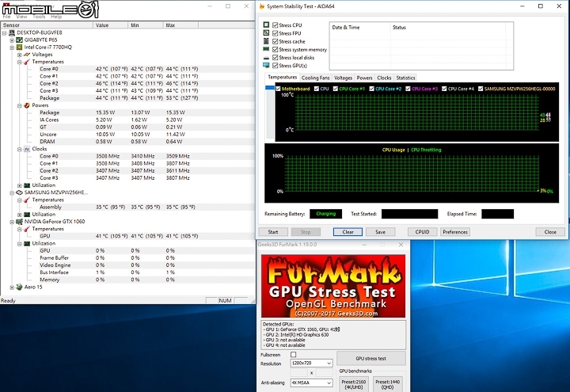Click the GIGABYTE P65 motherboard icon

(x=19, y=40)
